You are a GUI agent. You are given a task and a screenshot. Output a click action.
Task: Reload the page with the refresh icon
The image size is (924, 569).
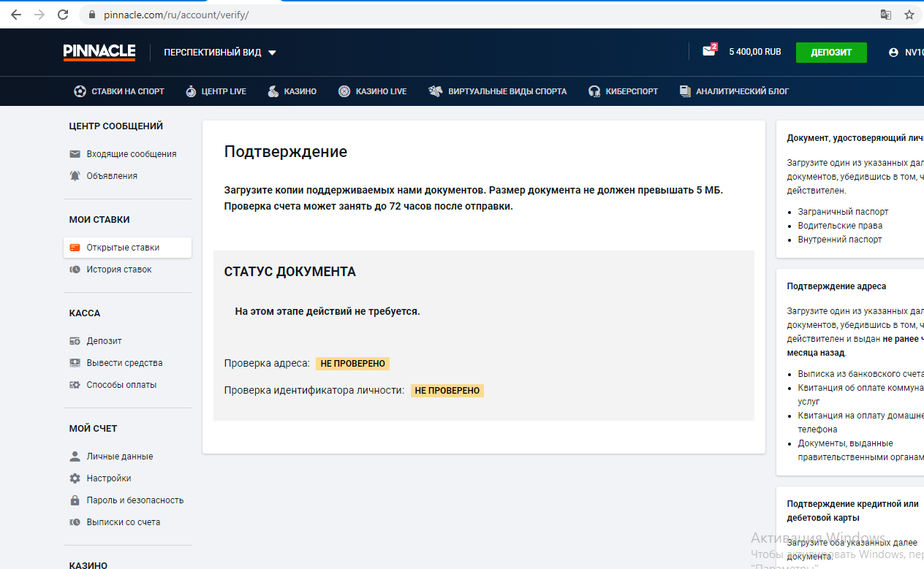pos(63,15)
